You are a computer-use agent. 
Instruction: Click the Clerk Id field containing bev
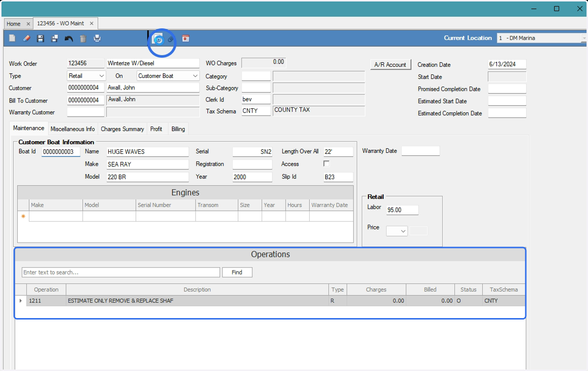click(x=256, y=99)
